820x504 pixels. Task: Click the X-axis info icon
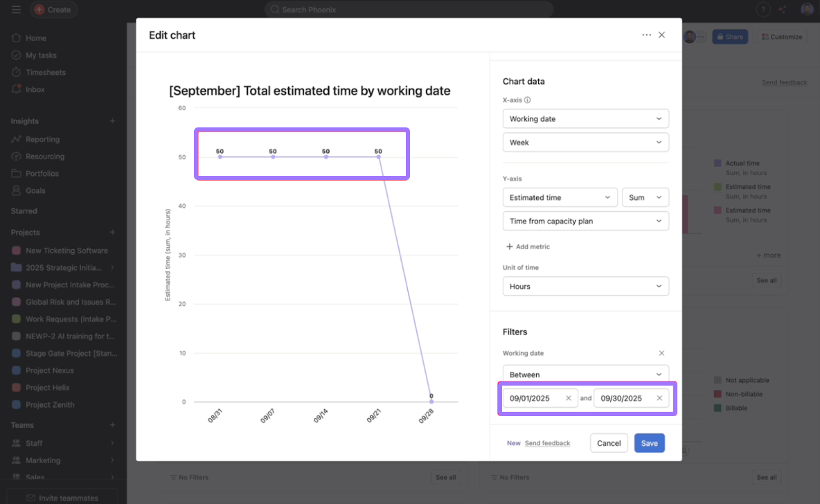[x=528, y=100]
